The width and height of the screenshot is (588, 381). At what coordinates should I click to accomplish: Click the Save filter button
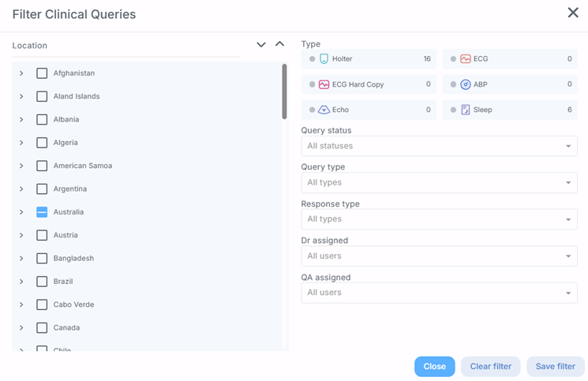coord(555,367)
